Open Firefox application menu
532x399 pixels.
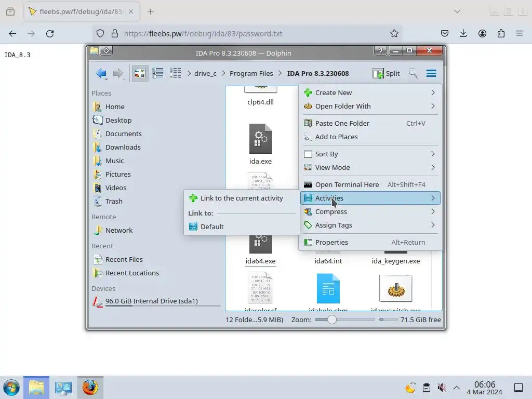(x=520, y=34)
